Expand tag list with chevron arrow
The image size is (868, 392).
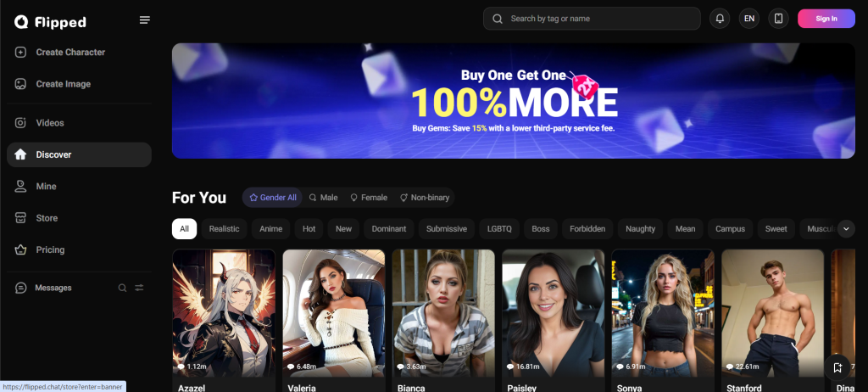pyautogui.click(x=846, y=228)
